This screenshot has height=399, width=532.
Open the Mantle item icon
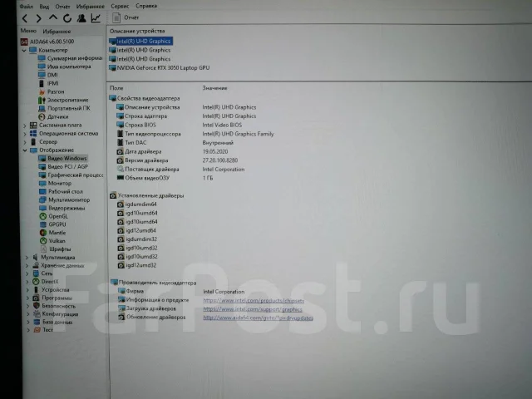43,233
